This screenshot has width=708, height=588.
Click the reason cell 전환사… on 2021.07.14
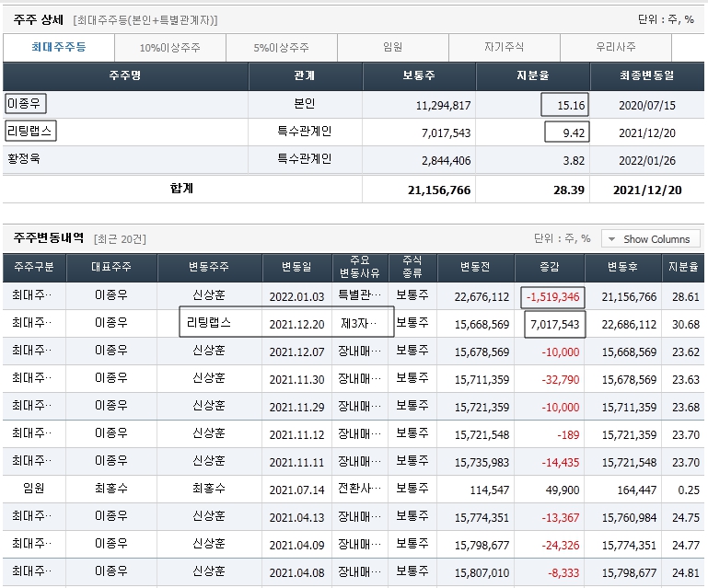coord(359,489)
